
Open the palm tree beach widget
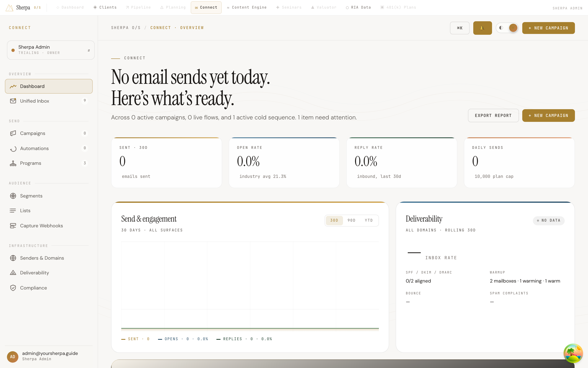573,353
